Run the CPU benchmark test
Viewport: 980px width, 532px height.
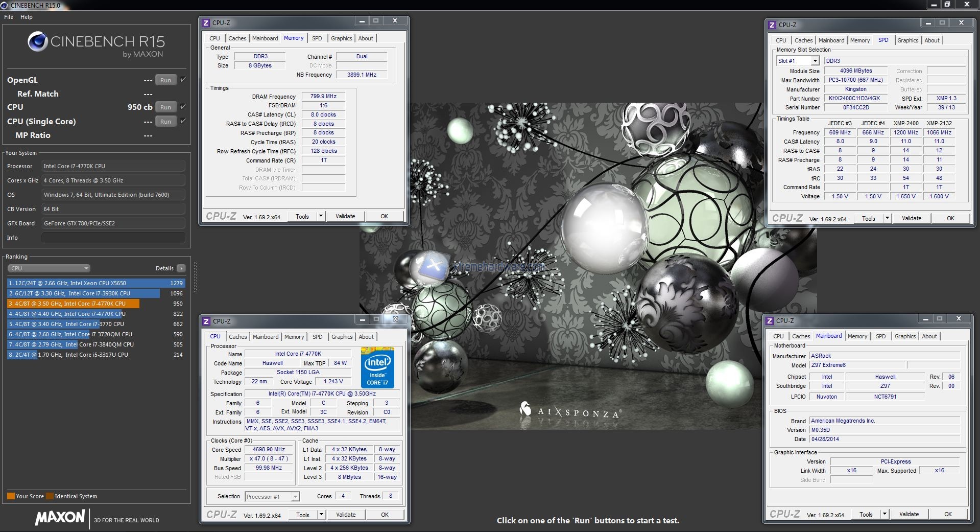click(165, 107)
